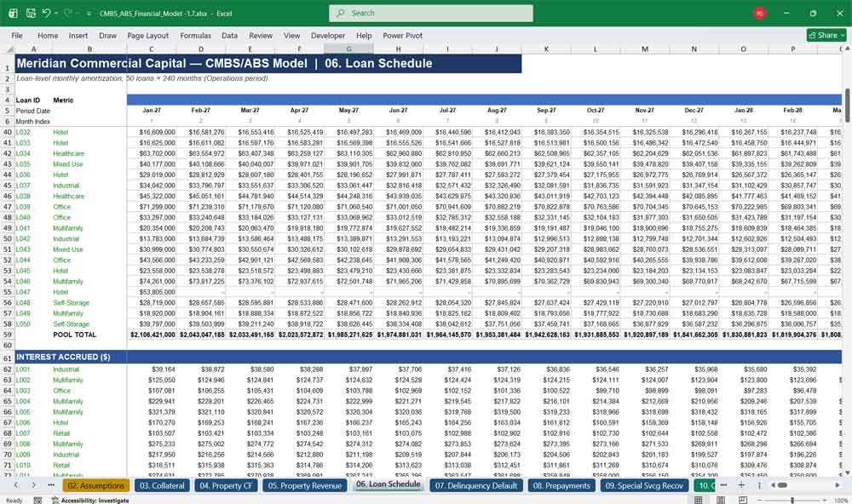Open the Power Pivot tab
852x504 pixels.
(403, 35)
